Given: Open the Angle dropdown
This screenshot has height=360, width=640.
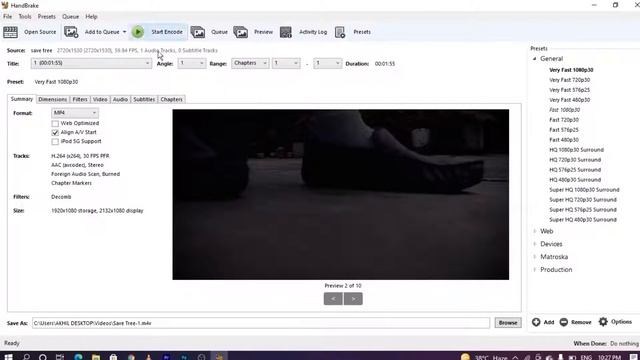Looking at the screenshot, I should coord(192,63).
